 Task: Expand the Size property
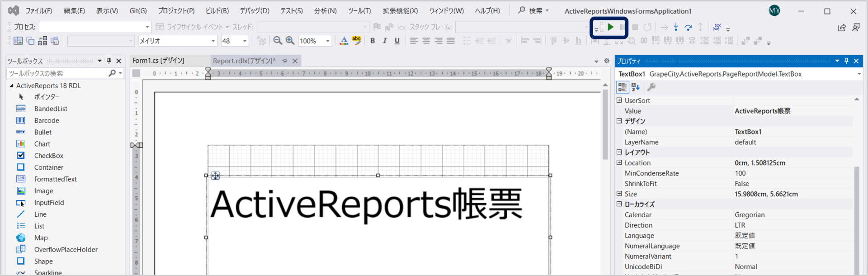619,194
